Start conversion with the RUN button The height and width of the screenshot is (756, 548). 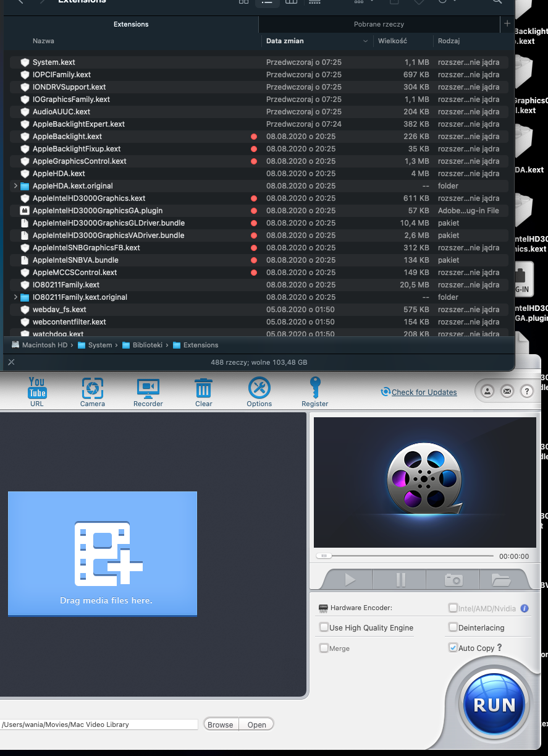[x=494, y=705]
